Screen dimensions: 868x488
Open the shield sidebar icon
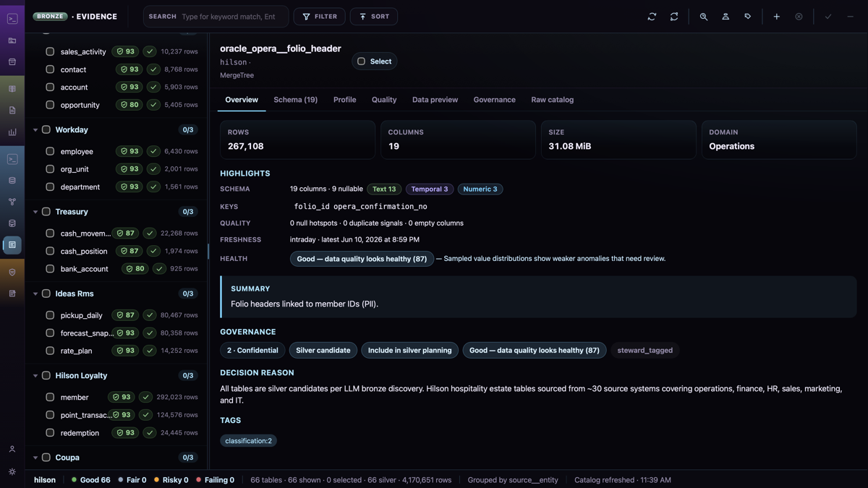(12, 273)
